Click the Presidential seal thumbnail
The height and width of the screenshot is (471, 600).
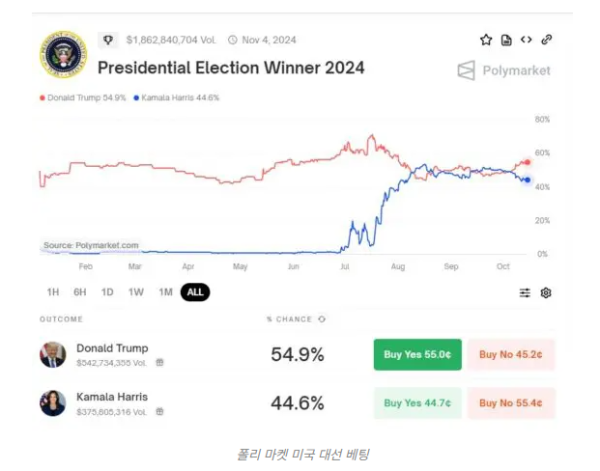click(63, 55)
